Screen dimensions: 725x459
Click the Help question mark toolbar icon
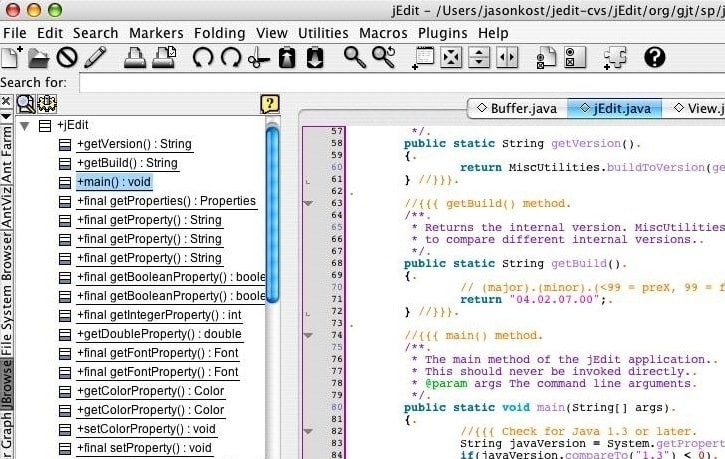[654, 57]
